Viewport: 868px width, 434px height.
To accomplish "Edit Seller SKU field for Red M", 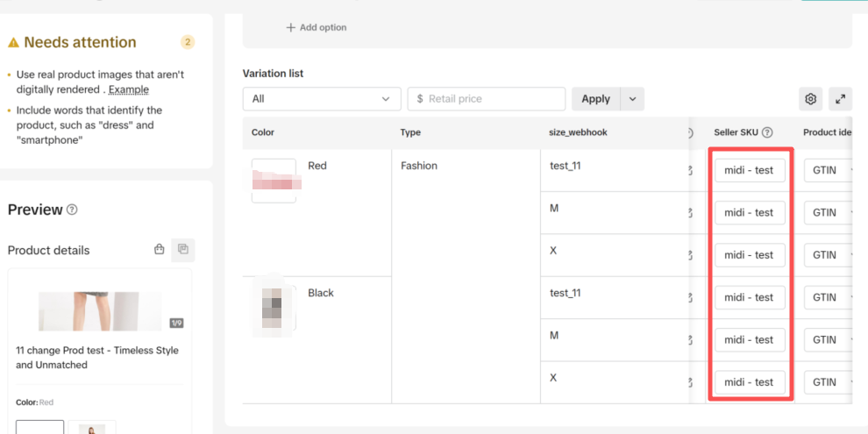I will [750, 212].
